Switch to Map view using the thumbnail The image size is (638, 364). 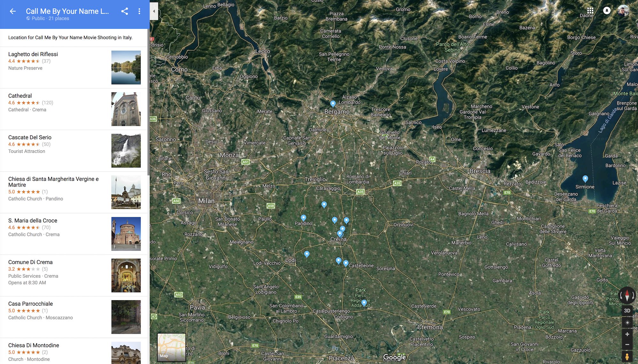click(x=172, y=347)
